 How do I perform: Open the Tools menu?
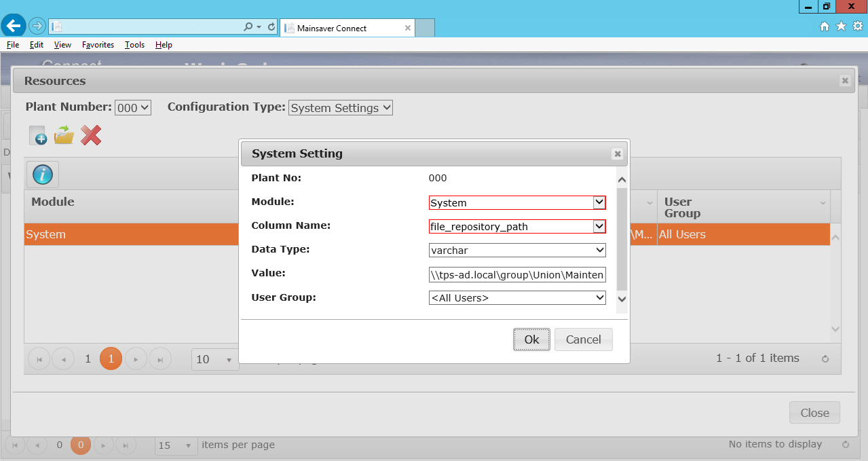click(134, 45)
